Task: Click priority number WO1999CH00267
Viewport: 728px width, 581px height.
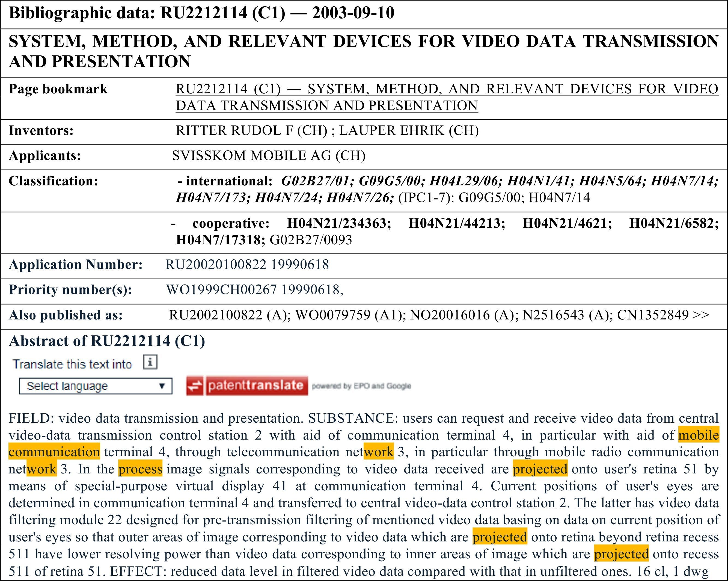Action: point(221,290)
